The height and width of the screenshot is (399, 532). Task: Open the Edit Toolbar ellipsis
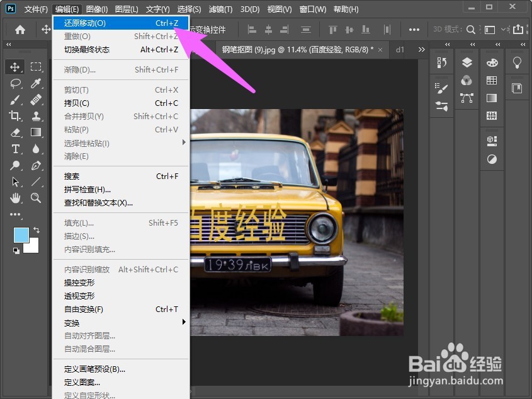(x=15, y=214)
